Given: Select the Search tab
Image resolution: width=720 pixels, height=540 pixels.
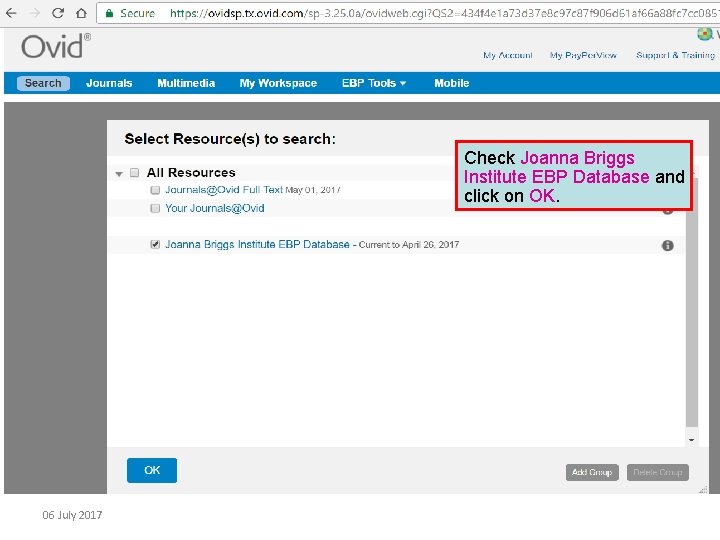Looking at the screenshot, I should coord(43,83).
